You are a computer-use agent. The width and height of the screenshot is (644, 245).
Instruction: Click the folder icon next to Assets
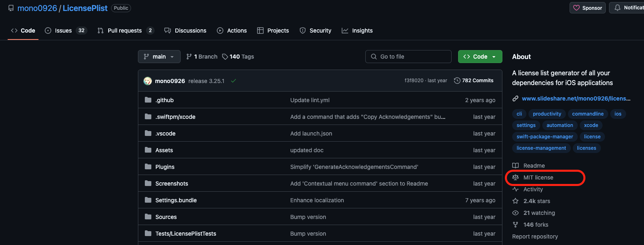148,150
